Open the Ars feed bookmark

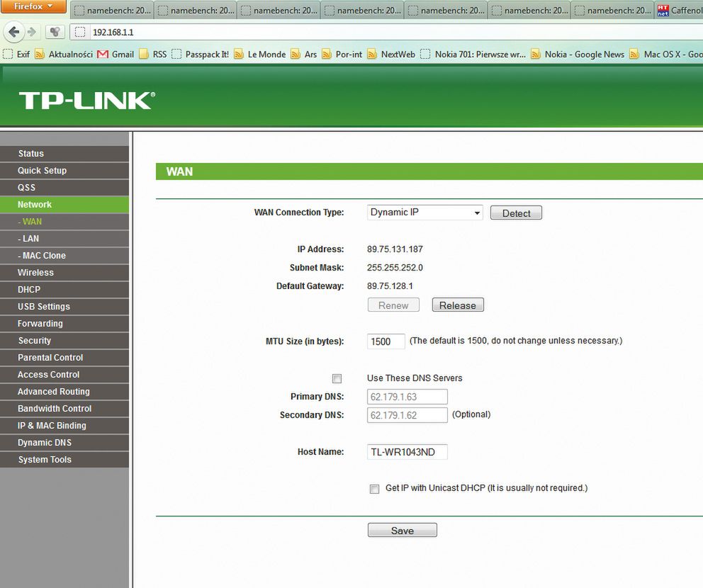[303, 55]
